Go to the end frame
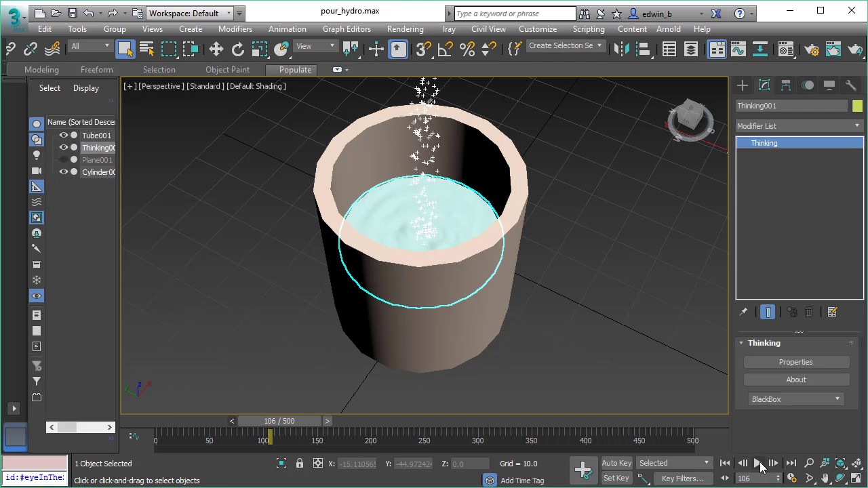The width and height of the screenshot is (868, 488). pyautogui.click(x=791, y=464)
